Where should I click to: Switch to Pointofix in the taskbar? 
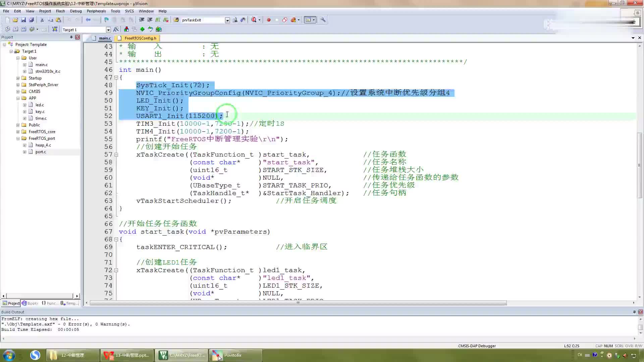[x=236, y=355]
